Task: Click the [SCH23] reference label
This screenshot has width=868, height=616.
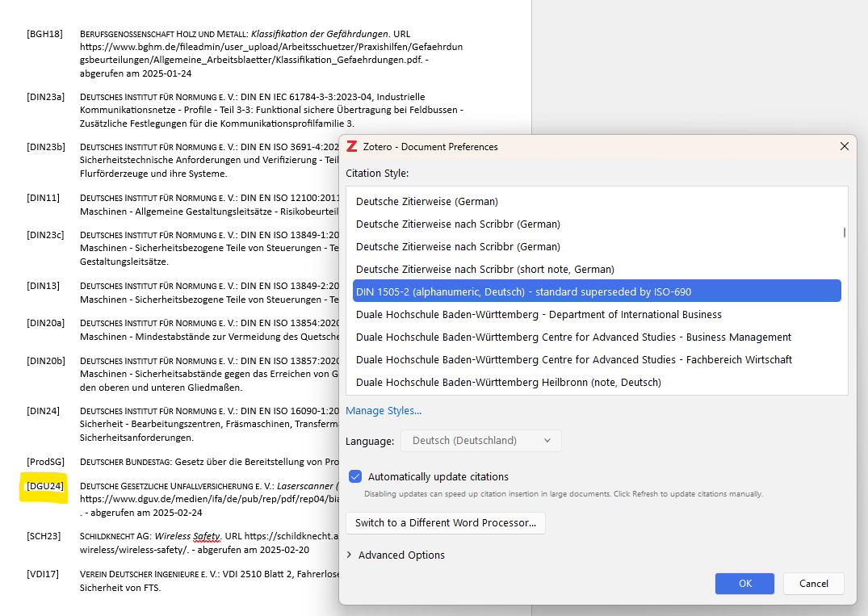Action: click(x=43, y=536)
